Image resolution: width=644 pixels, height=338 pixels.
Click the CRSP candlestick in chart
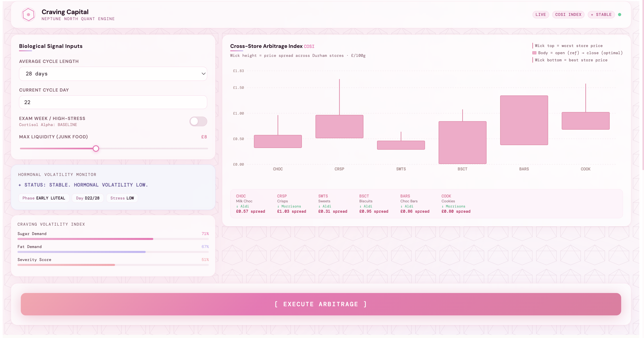339,126
